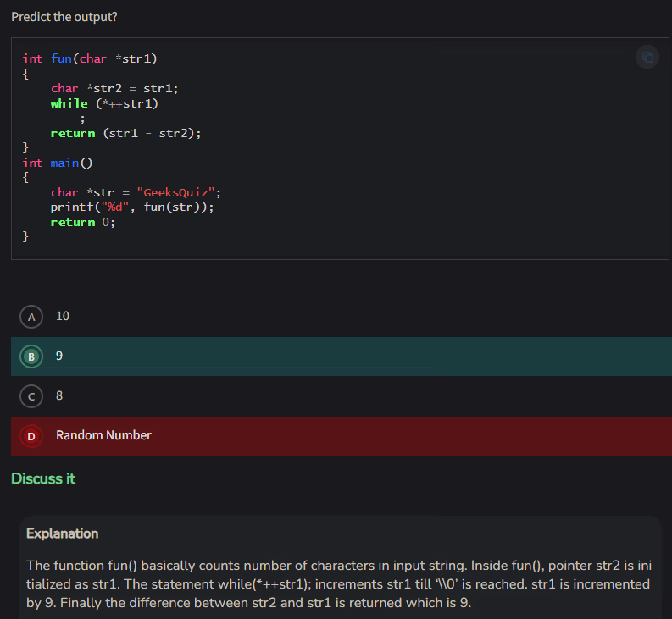Open the 'Discuss it' link
Image resolution: width=672 pixels, height=619 pixels.
pyautogui.click(x=43, y=478)
